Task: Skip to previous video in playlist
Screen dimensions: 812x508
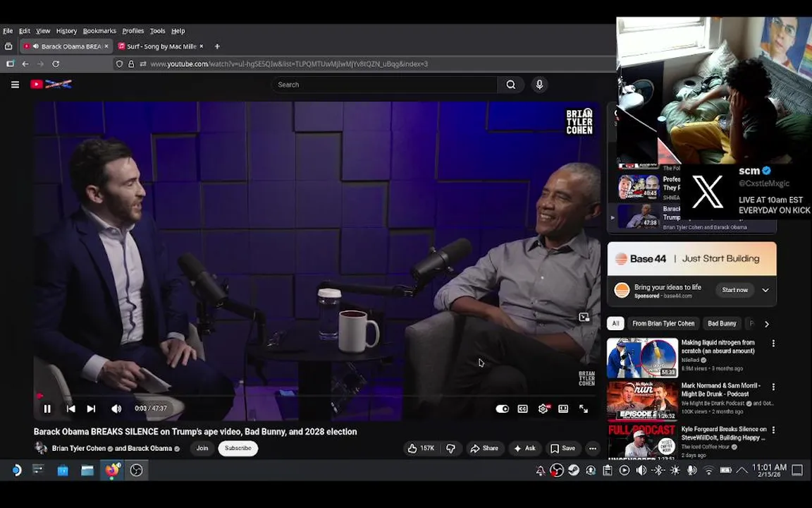Action: tap(71, 409)
